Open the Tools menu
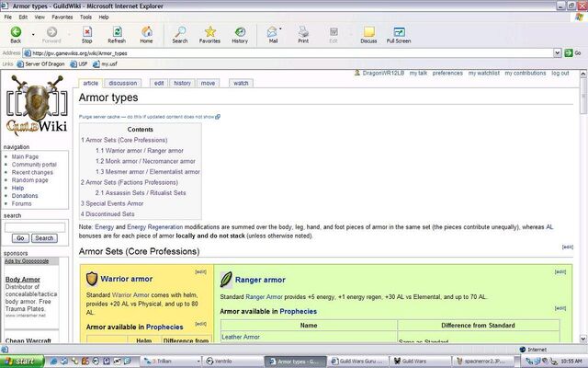This screenshot has height=368, width=588. coord(85,17)
